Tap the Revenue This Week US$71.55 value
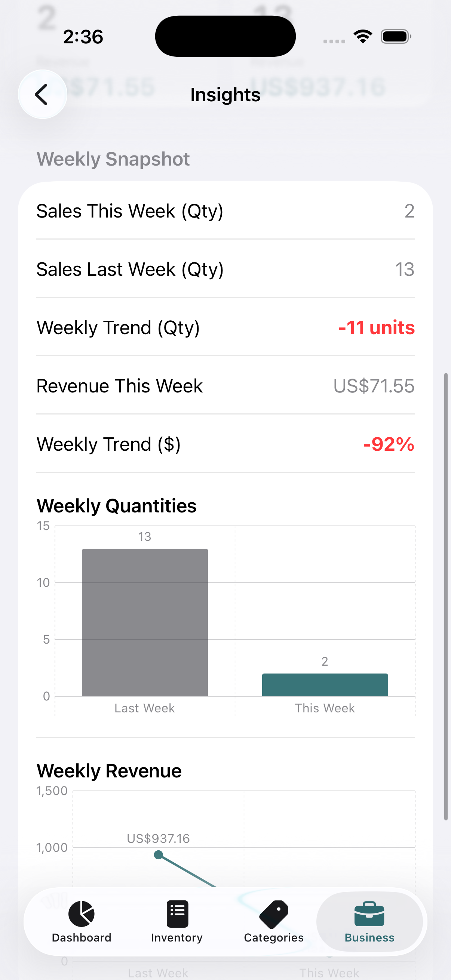The image size is (451, 980). 374,386
